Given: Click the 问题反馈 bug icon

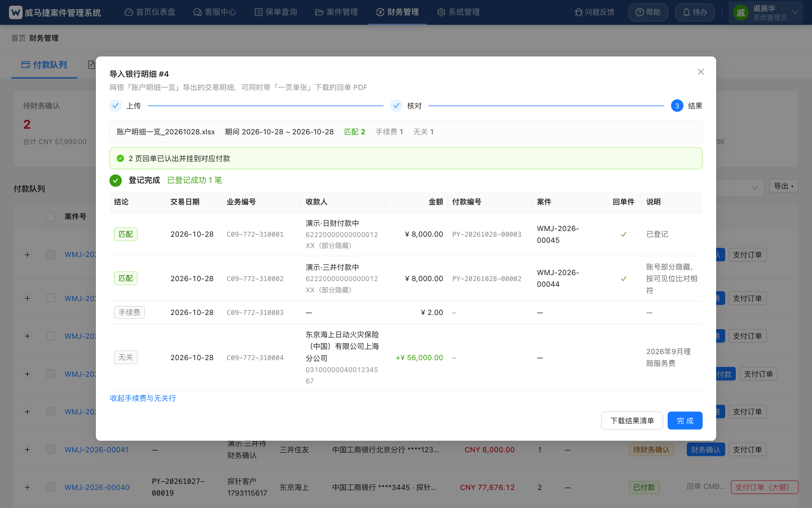Looking at the screenshot, I should click(x=579, y=12).
